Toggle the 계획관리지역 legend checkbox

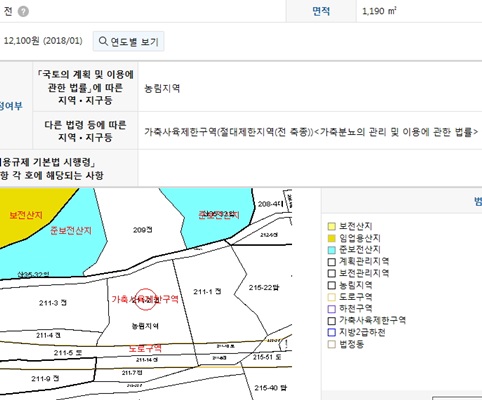[x=331, y=262]
